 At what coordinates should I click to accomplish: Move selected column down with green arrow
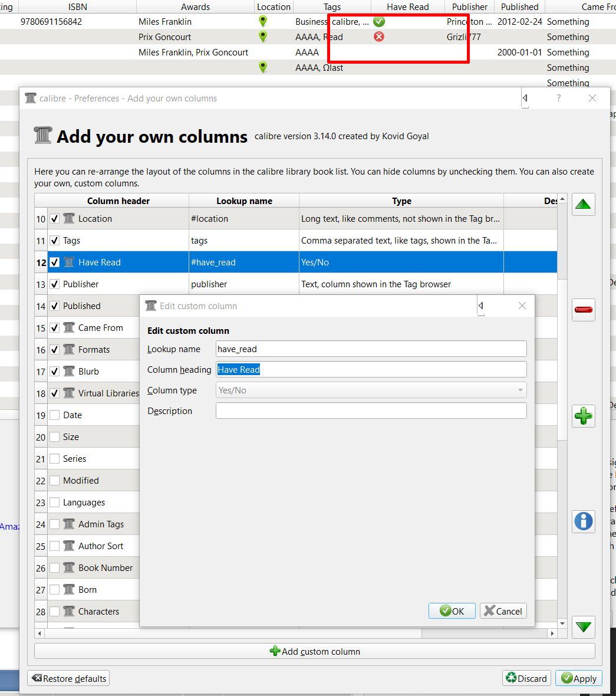583,627
